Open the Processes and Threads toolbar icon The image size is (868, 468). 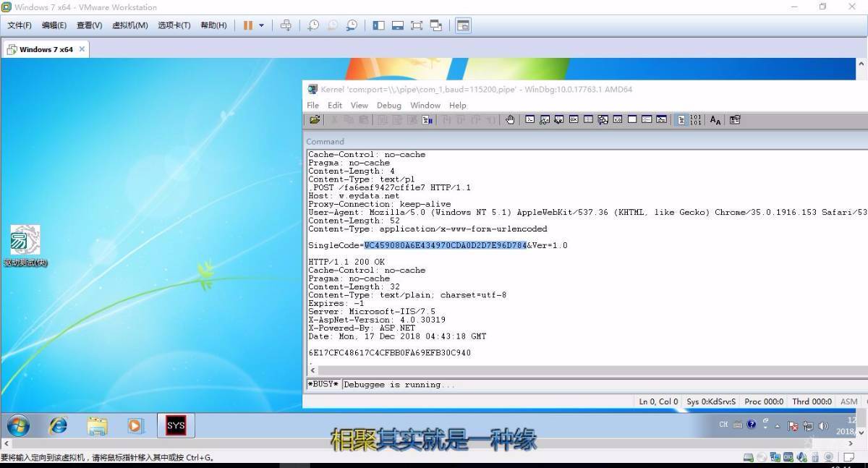(x=647, y=120)
